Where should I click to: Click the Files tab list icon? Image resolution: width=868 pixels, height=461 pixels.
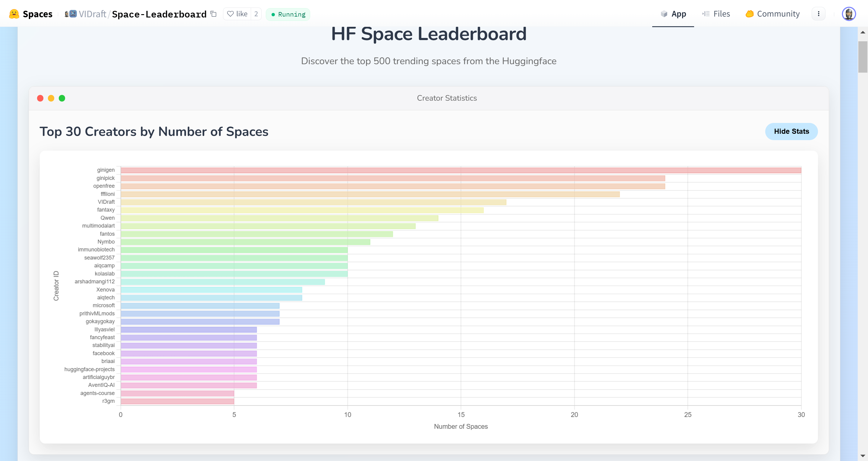[x=706, y=14]
